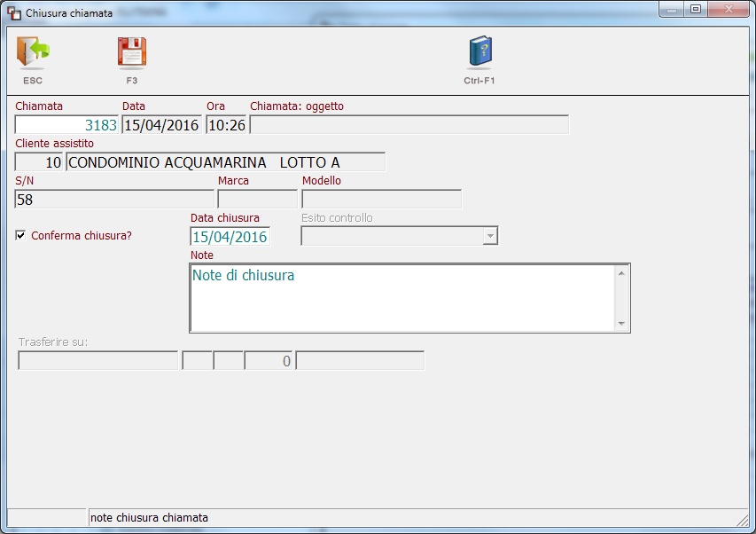The height and width of the screenshot is (534, 756).
Task: Click the Chiamata oggetto field
Action: click(x=409, y=125)
